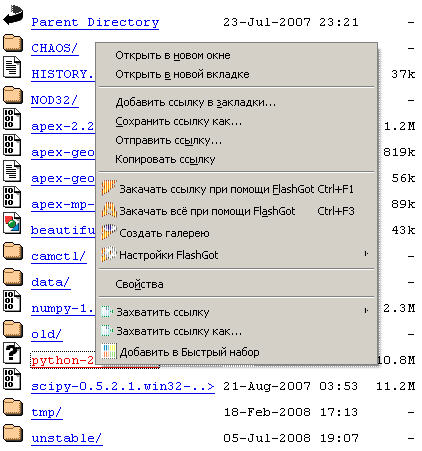Screen dimensions: 422x451
Task: Open the tmp/ folder link
Action: (47, 413)
